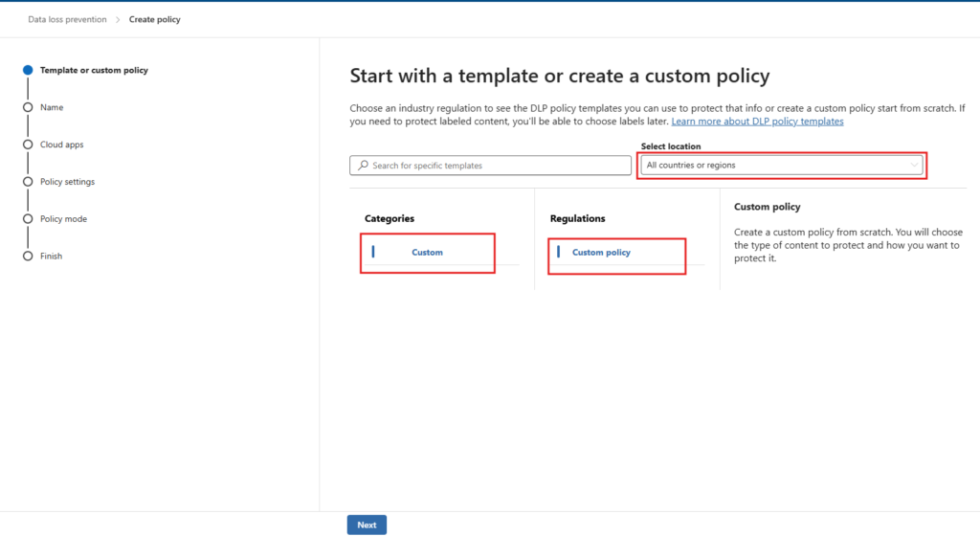Viewport: 980px width, 536px height.
Task: Navigate to Data loss prevention breadcrumb
Action: pos(67,19)
